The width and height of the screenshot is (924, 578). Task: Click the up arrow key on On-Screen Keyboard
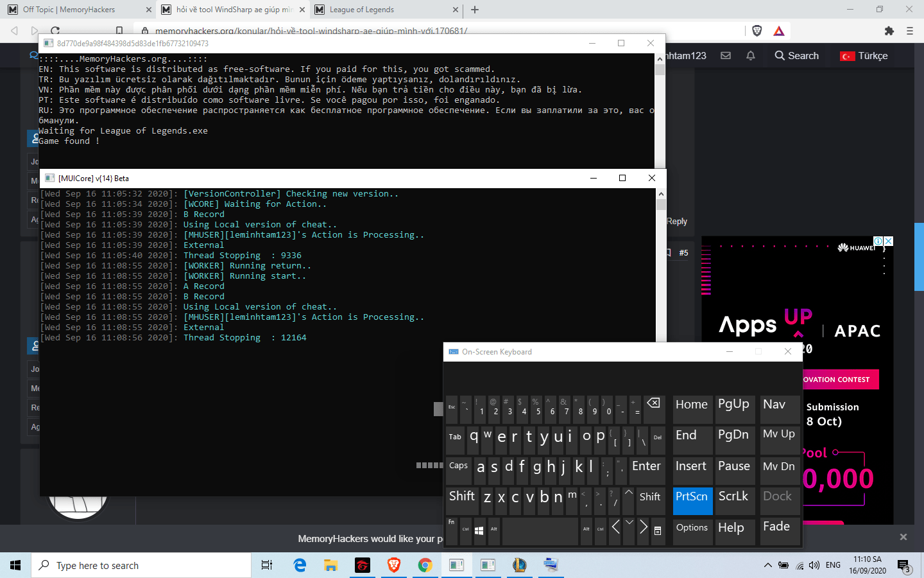pyautogui.click(x=629, y=501)
